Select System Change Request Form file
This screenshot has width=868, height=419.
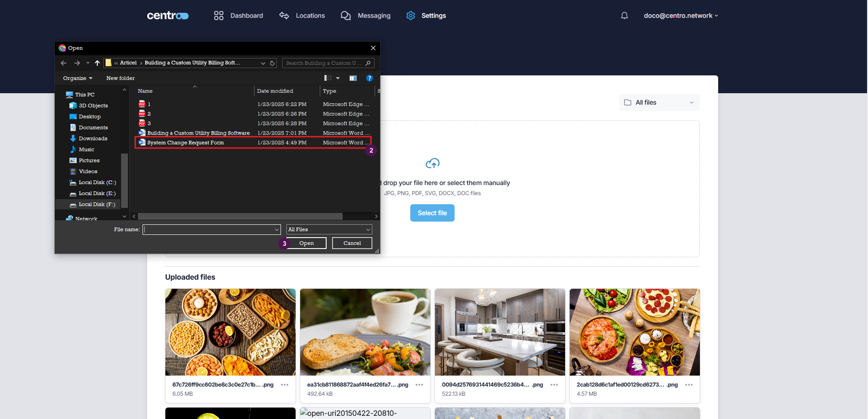pyautogui.click(x=185, y=143)
